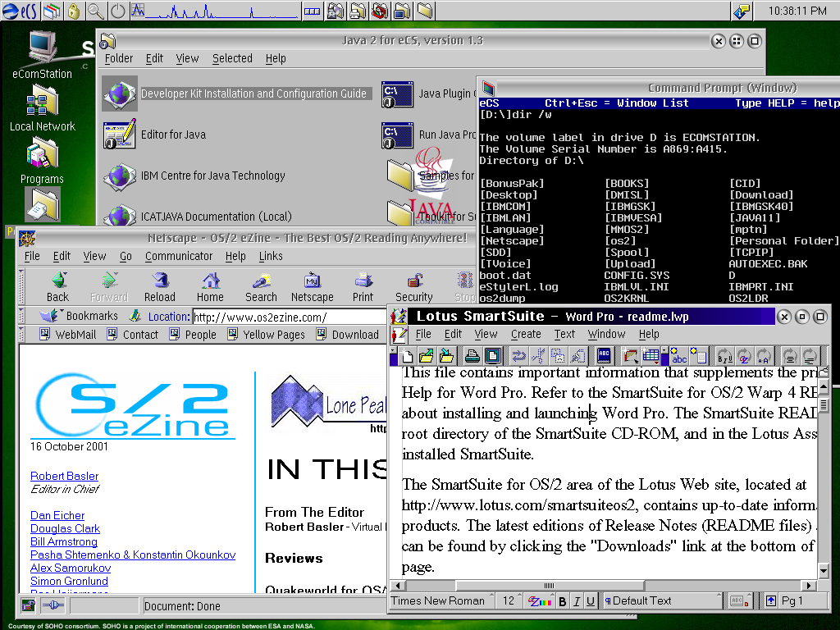
Task: Click the Location URL field in Netscape
Action: point(290,317)
